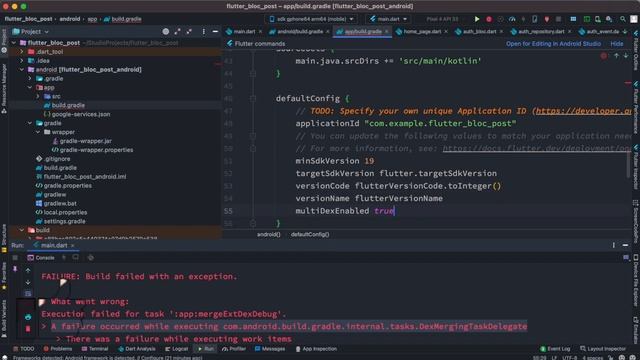Hide the Project panel with the minus icon
The height and width of the screenshot is (360, 640).
215,31
